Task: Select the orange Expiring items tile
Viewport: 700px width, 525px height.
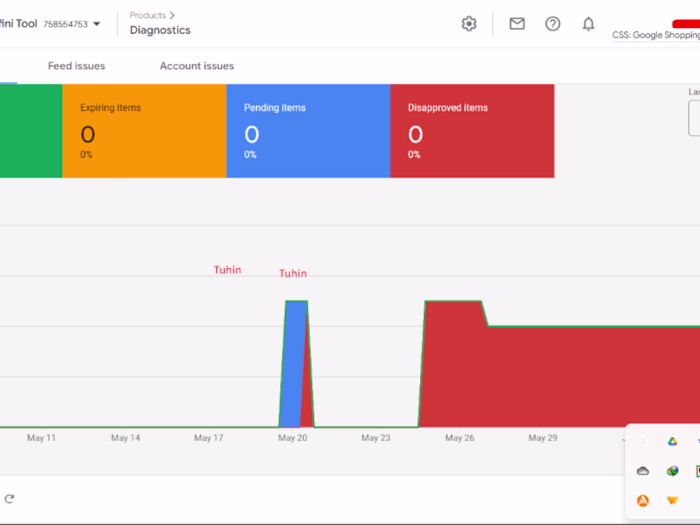Action: point(144,131)
